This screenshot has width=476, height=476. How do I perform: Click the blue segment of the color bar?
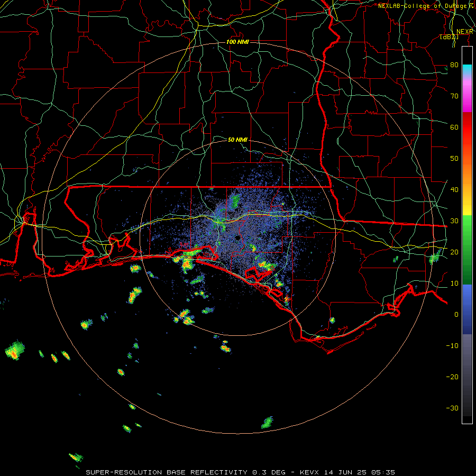(467, 309)
